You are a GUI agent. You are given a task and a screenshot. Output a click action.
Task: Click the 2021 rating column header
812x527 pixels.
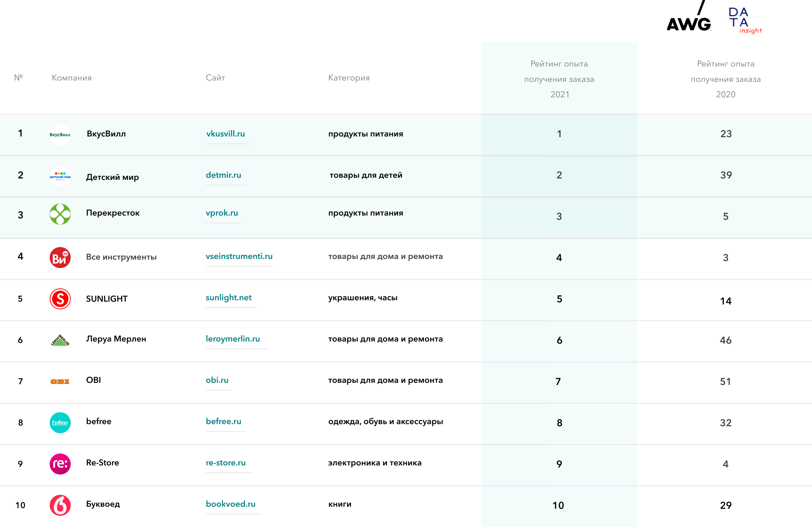point(559,79)
